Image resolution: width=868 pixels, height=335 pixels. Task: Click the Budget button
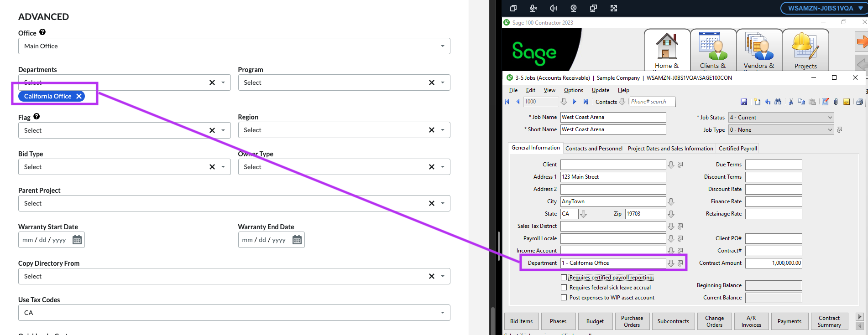[595, 321]
